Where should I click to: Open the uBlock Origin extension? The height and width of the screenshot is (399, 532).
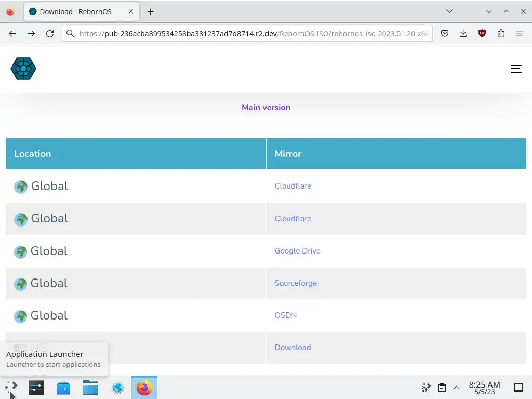(x=482, y=33)
